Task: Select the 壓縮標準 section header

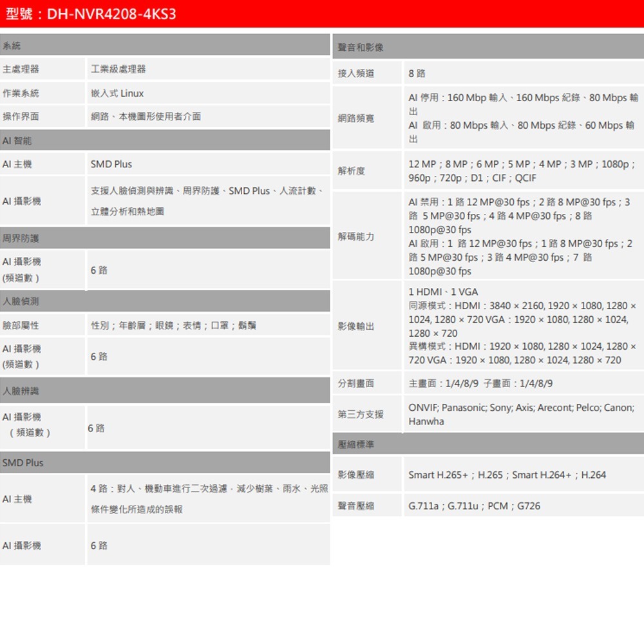Action: (488, 444)
